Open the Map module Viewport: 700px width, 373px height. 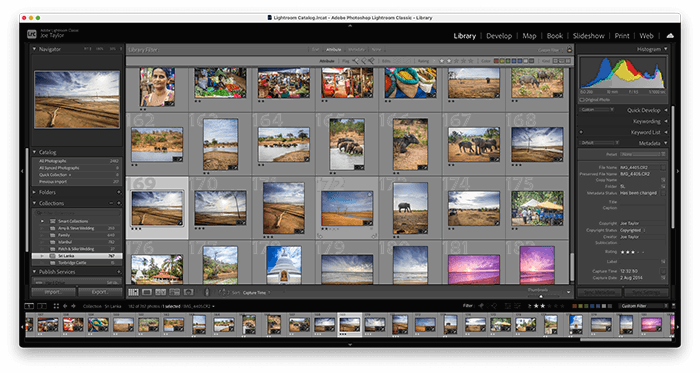coord(529,36)
